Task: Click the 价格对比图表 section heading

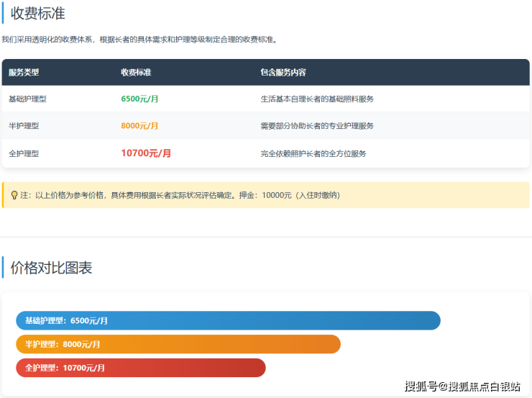Action: point(51,268)
